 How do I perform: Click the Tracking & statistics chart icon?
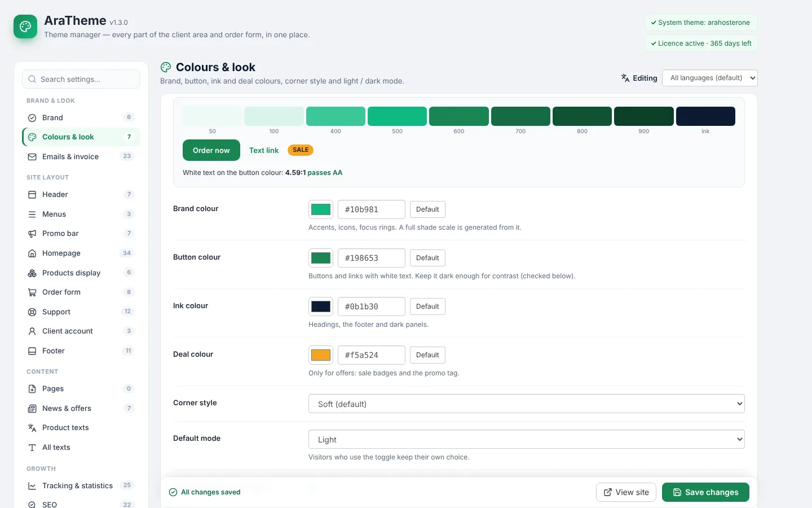point(32,486)
